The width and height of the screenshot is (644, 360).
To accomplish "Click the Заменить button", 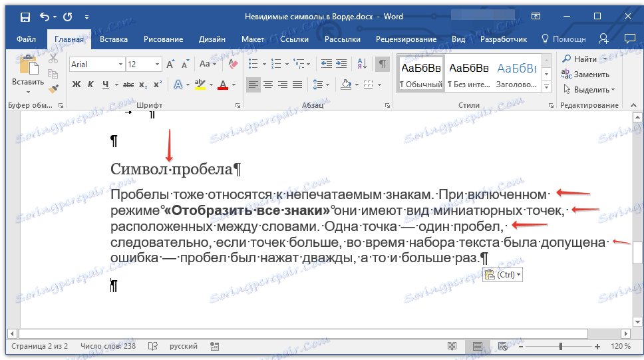I will 586,75.
